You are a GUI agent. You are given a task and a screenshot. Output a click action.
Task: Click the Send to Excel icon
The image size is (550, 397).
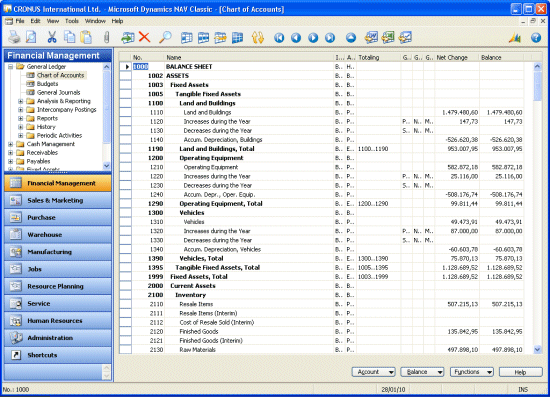[x=388, y=37]
